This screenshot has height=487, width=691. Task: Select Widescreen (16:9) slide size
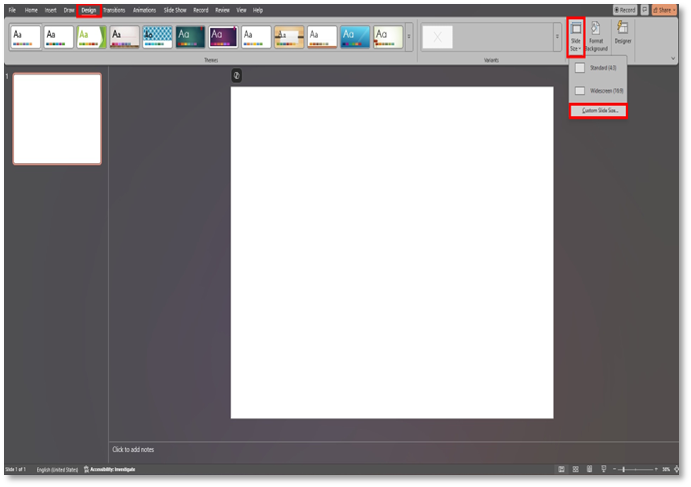(x=598, y=91)
